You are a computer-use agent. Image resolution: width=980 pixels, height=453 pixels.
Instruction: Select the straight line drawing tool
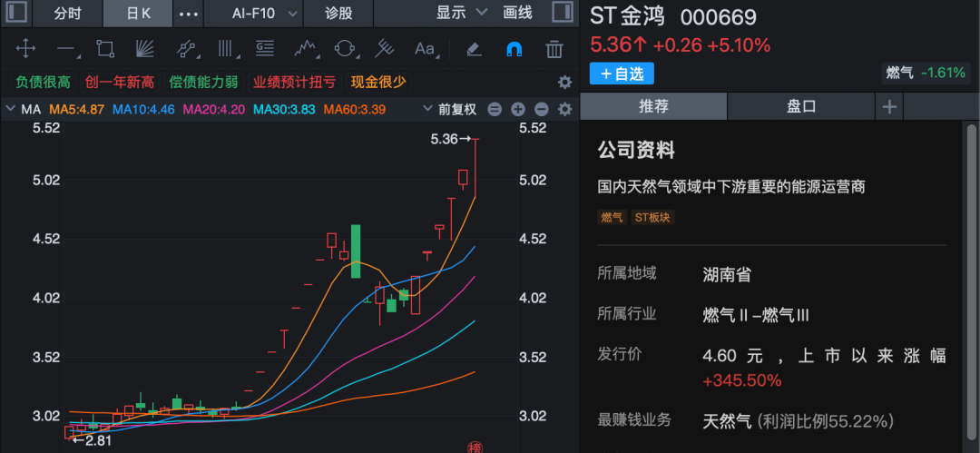click(67, 49)
